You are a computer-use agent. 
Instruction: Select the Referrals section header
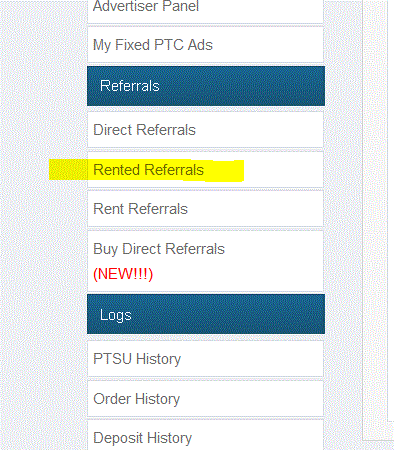coord(206,86)
